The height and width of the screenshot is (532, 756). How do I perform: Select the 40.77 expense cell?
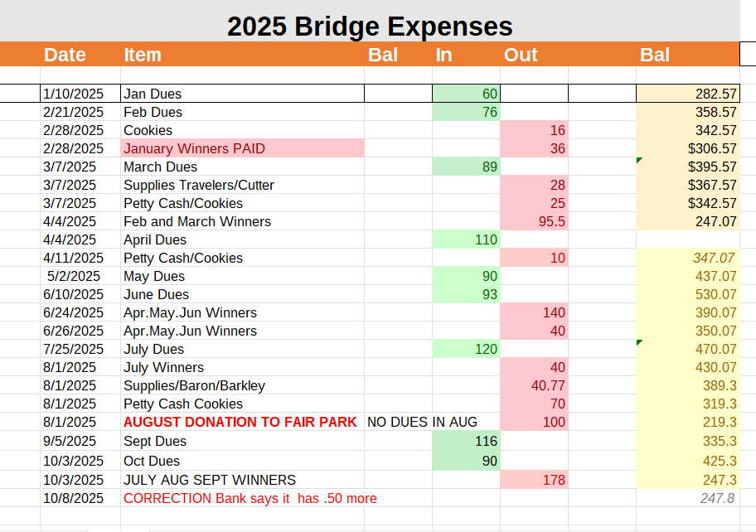tap(534, 385)
